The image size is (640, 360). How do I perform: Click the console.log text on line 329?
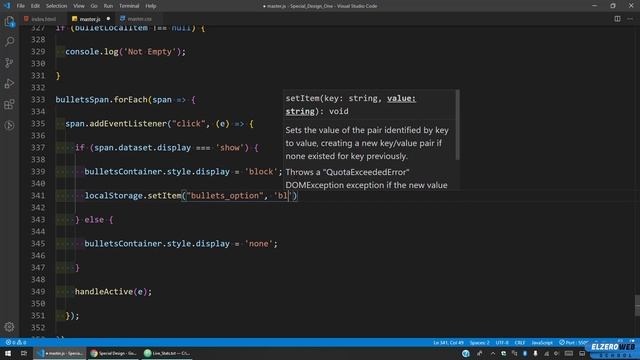tap(92, 52)
